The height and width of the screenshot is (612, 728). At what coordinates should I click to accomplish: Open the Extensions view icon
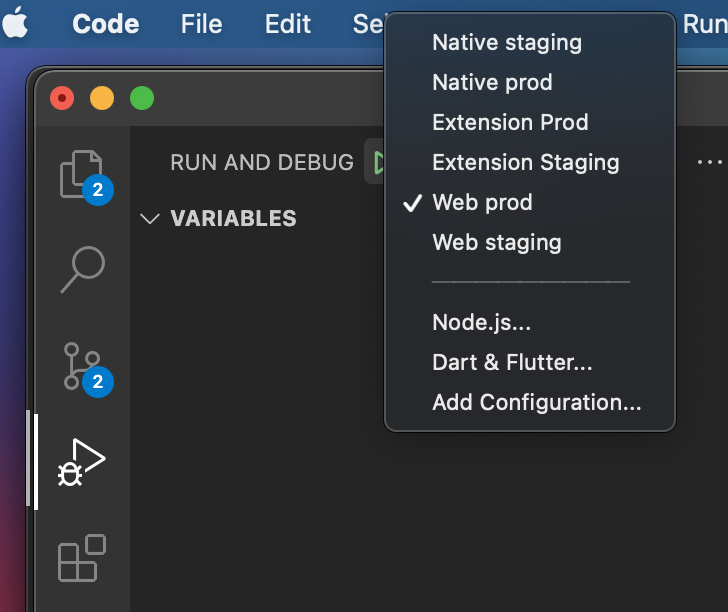[82, 558]
